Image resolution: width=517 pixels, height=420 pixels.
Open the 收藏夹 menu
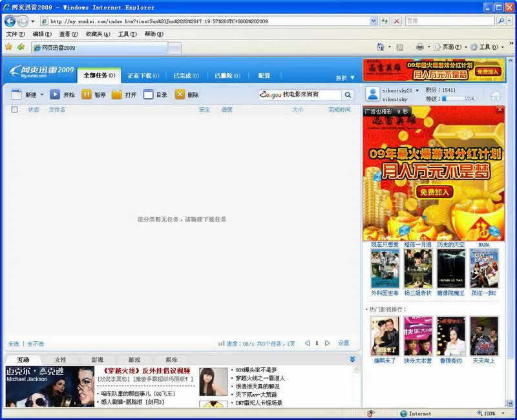coord(98,34)
